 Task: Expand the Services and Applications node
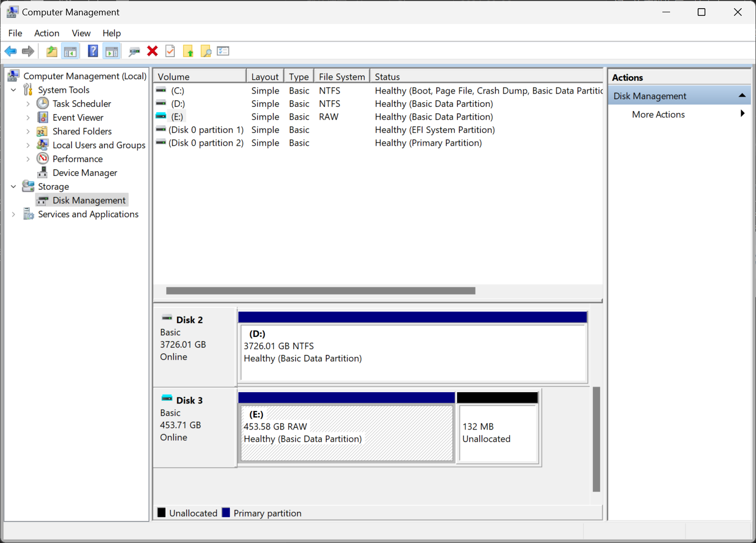click(x=14, y=214)
